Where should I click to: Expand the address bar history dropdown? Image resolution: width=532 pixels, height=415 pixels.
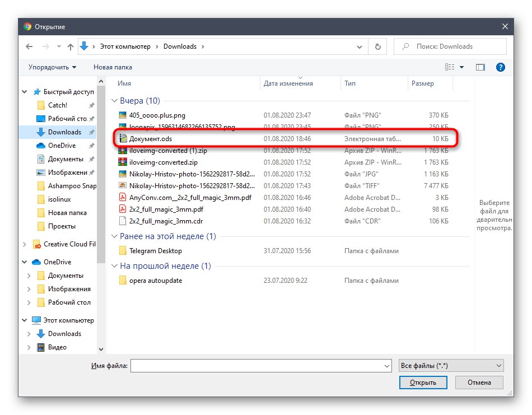360,47
